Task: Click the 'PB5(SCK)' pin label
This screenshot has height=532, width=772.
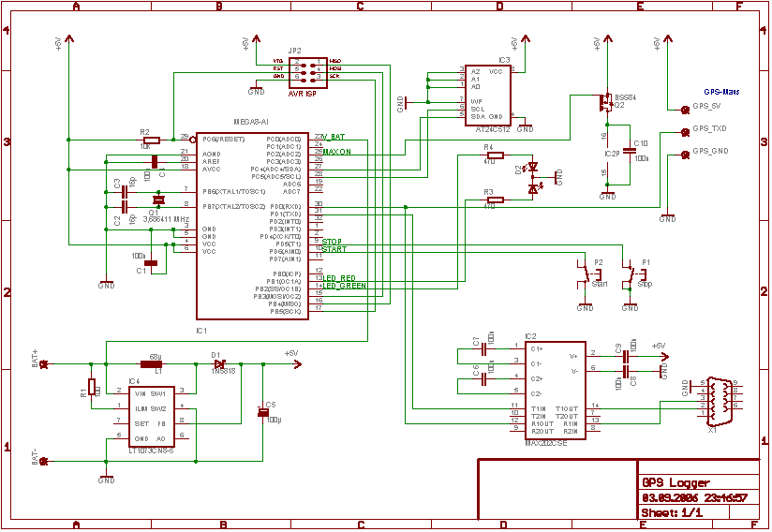Action: click(x=286, y=312)
